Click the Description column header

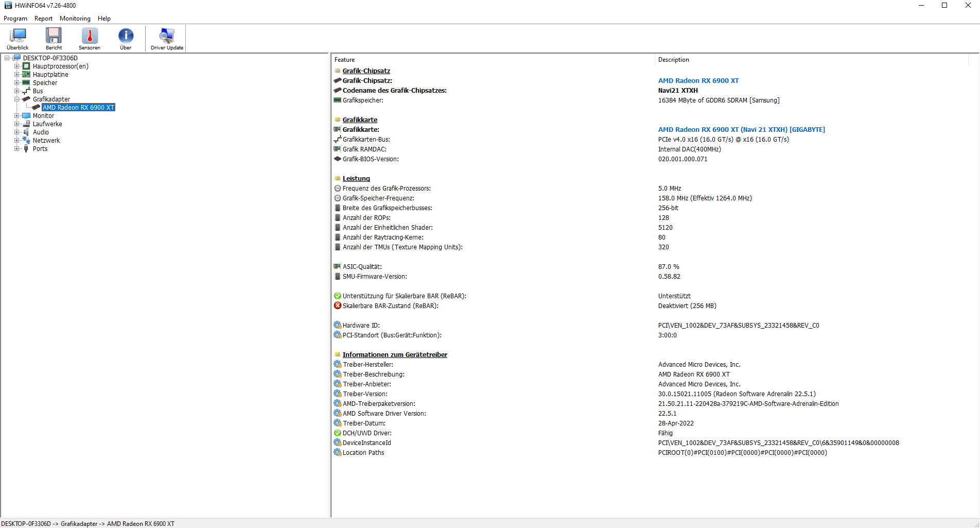point(812,60)
